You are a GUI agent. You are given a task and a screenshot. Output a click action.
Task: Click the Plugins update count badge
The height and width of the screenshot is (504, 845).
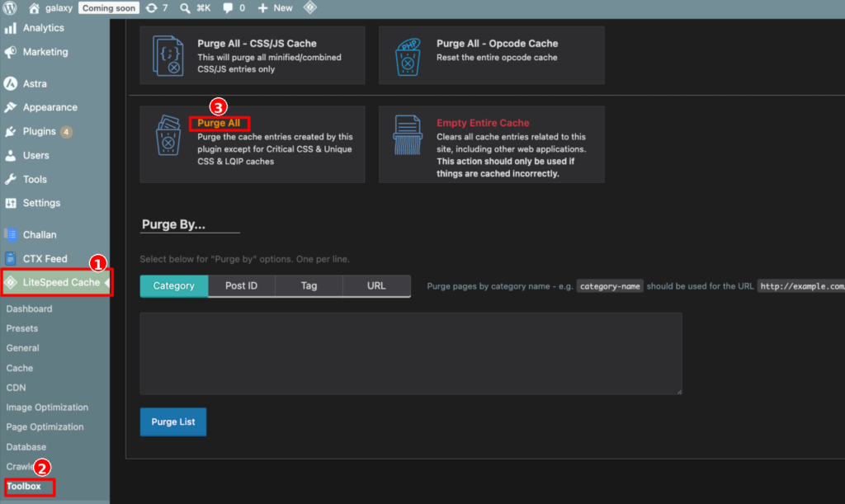click(x=66, y=131)
